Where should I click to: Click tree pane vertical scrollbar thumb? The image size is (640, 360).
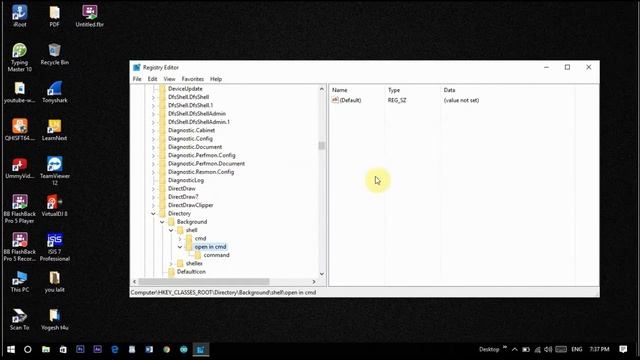pos(322,146)
